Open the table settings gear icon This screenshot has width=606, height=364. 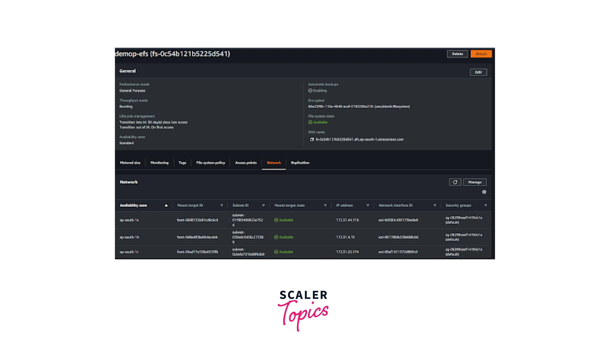[x=484, y=192]
